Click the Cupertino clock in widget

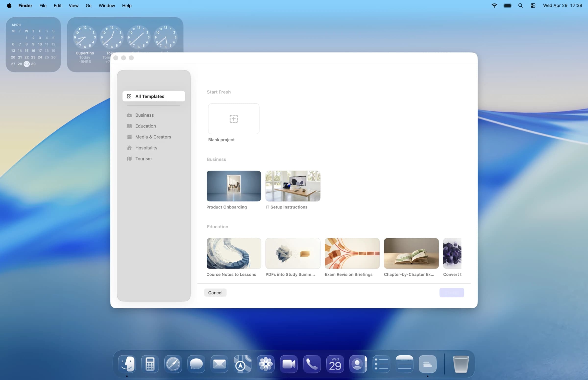pyautogui.click(x=85, y=37)
